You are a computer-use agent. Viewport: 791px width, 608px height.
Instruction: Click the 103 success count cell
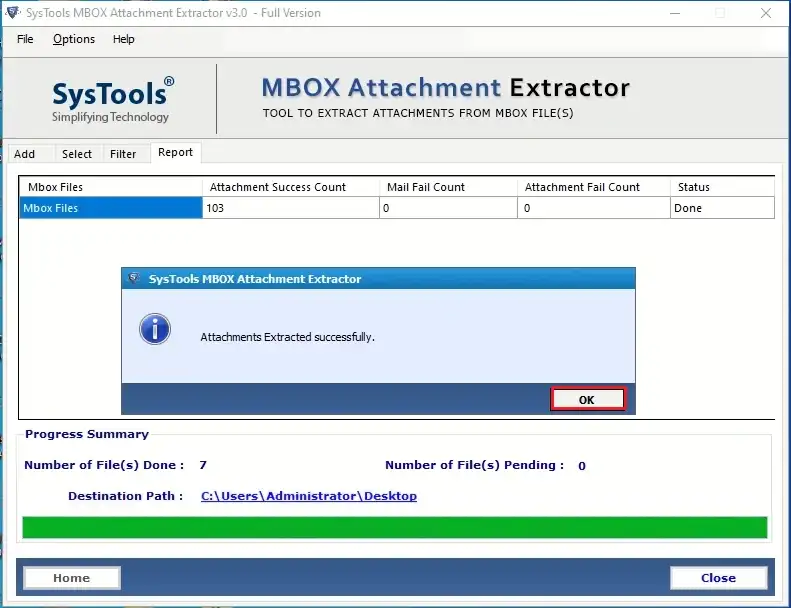pos(291,208)
